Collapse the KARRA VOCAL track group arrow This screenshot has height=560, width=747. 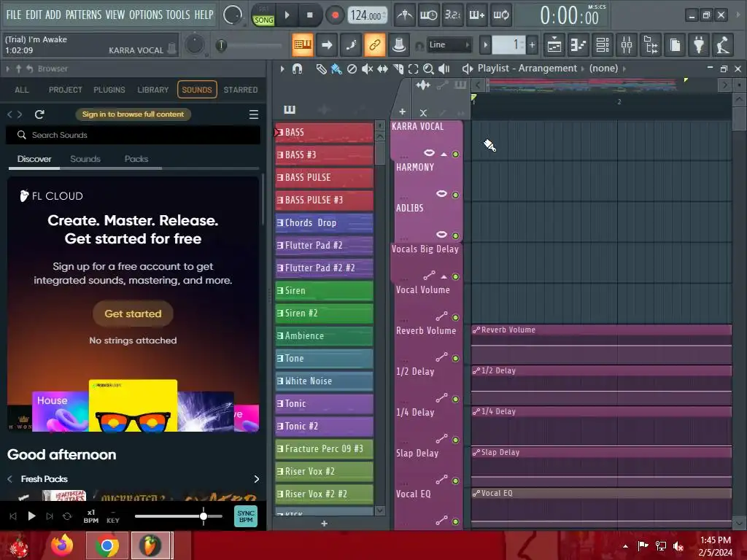pyautogui.click(x=444, y=154)
